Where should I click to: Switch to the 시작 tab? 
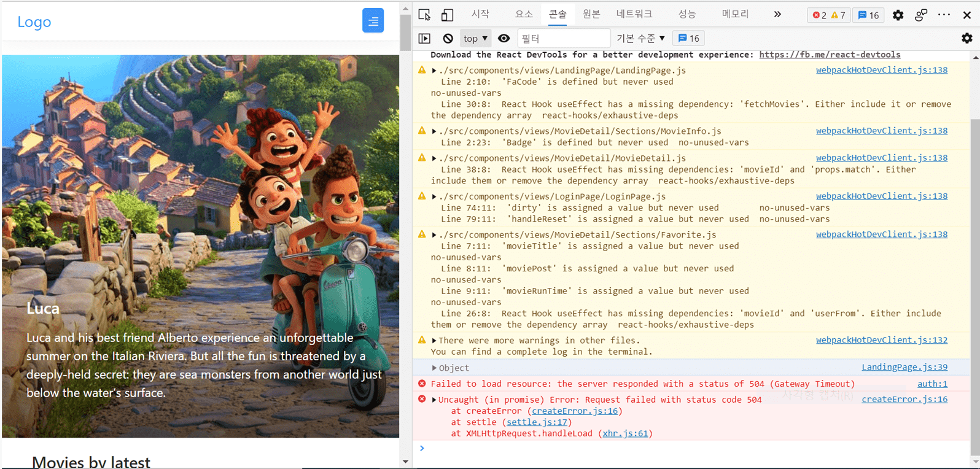[x=480, y=14]
